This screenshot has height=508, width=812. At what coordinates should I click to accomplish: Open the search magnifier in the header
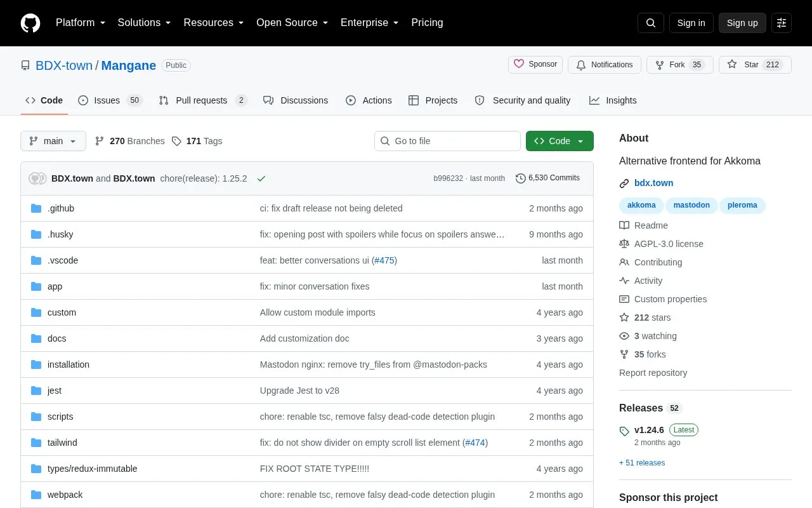(x=651, y=23)
